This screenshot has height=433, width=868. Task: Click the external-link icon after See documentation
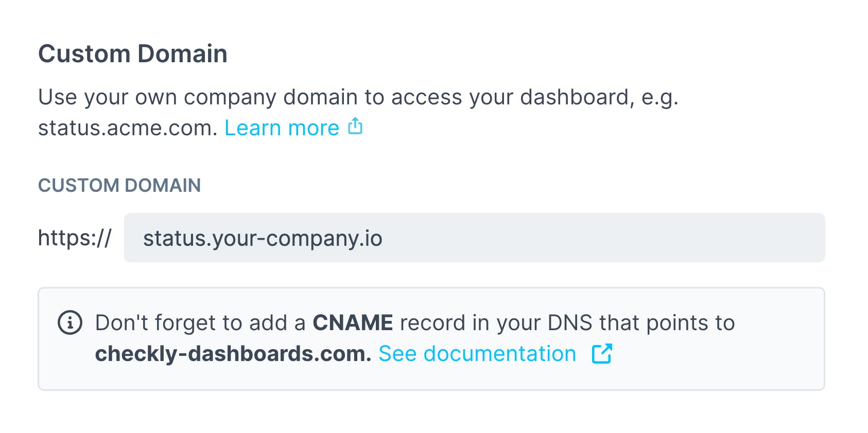[601, 353]
